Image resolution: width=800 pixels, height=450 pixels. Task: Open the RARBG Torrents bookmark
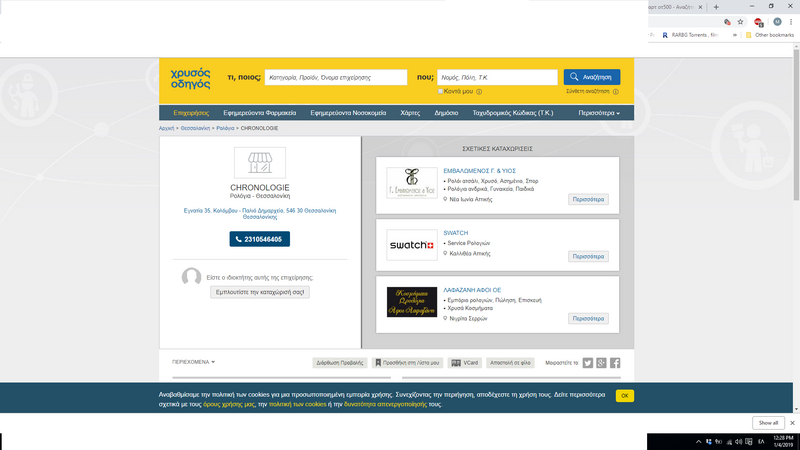[x=690, y=35]
